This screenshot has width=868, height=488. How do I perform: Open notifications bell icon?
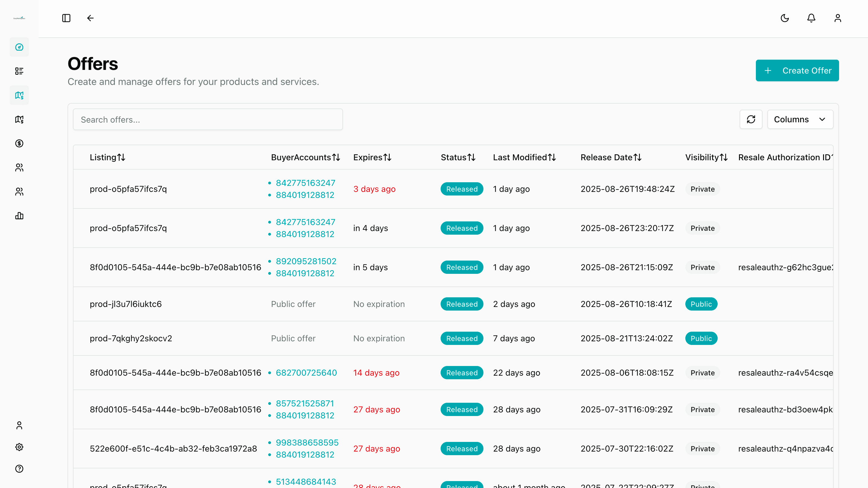tap(811, 18)
